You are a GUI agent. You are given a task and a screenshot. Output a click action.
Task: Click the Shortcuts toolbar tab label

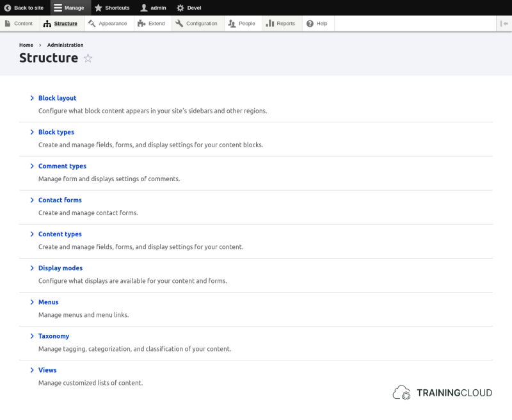[x=117, y=8]
